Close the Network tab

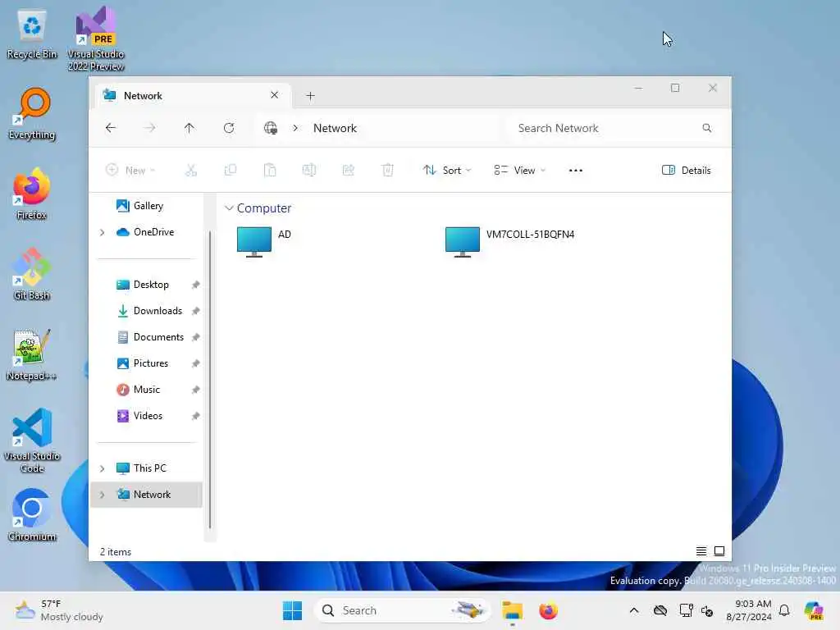[x=274, y=95]
